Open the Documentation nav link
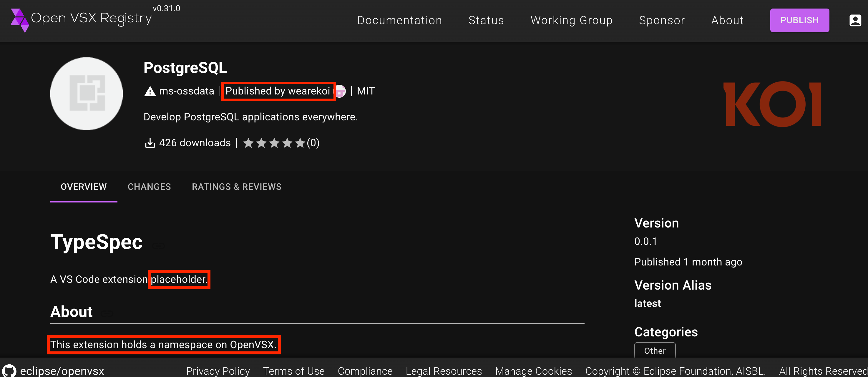The height and width of the screenshot is (377, 868). (399, 20)
